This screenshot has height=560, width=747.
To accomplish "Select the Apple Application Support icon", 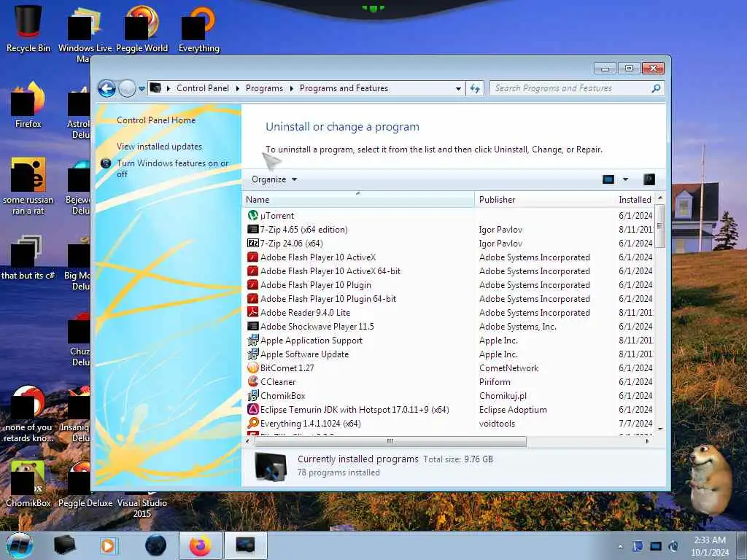I will pos(253,340).
